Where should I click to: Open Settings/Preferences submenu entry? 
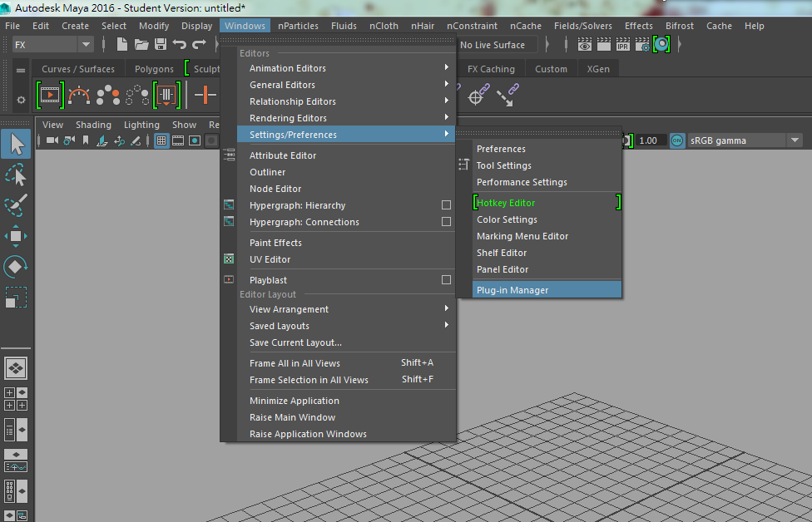click(346, 134)
